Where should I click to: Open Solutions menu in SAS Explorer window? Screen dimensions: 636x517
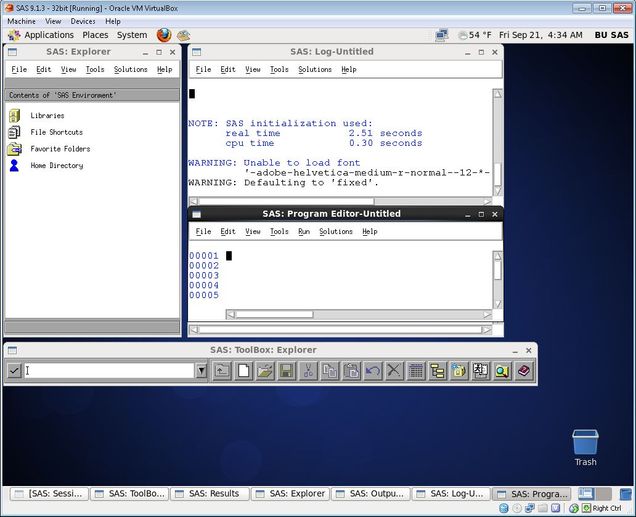131,69
